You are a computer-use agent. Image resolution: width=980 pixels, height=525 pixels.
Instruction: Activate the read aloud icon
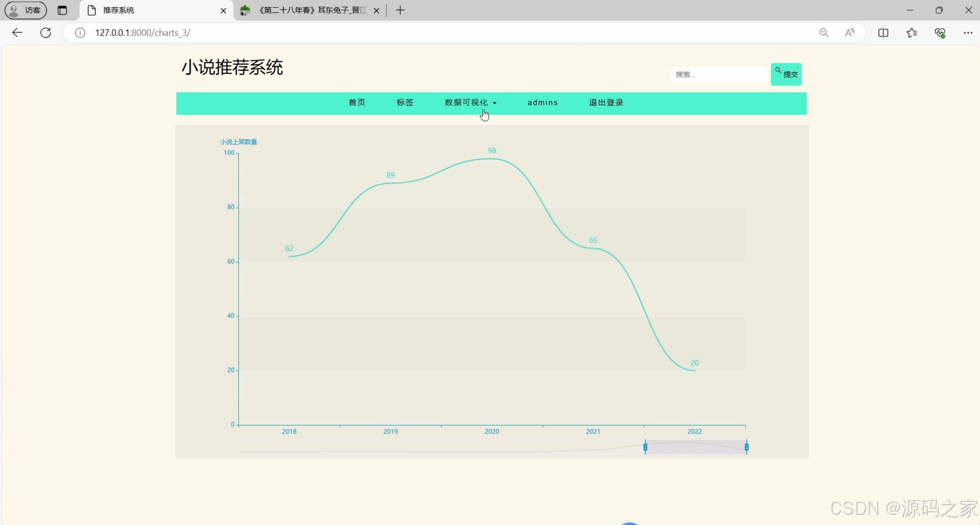pos(850,33)
